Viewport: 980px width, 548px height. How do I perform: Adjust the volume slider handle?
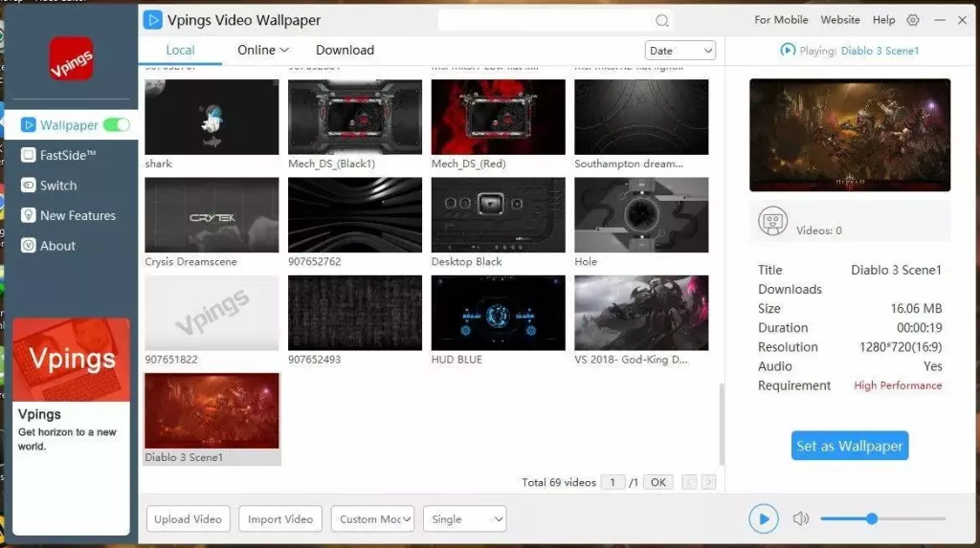(871, 518)
